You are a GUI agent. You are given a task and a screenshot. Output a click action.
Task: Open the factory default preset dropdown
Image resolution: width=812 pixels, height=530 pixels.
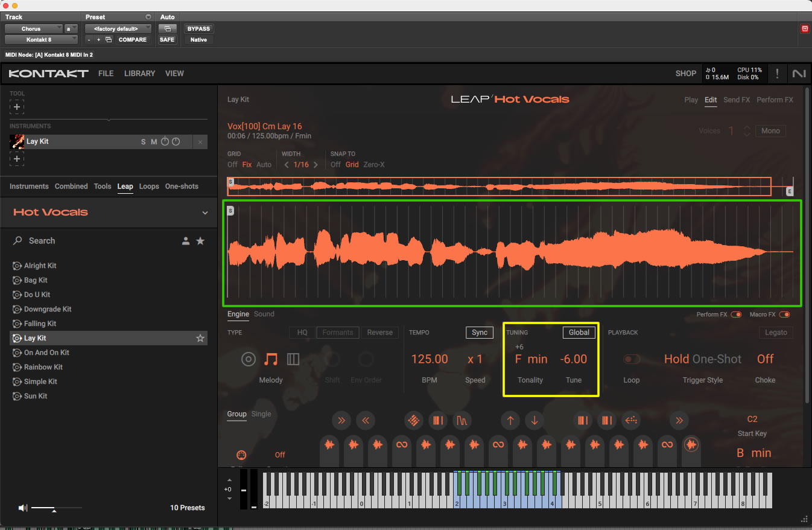[x=118, y=29]
